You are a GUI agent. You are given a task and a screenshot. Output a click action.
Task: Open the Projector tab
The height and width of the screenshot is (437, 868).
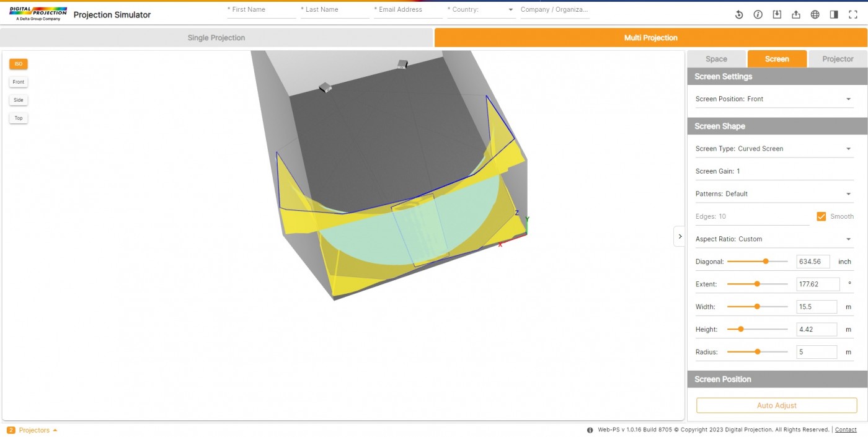[838, 59]
